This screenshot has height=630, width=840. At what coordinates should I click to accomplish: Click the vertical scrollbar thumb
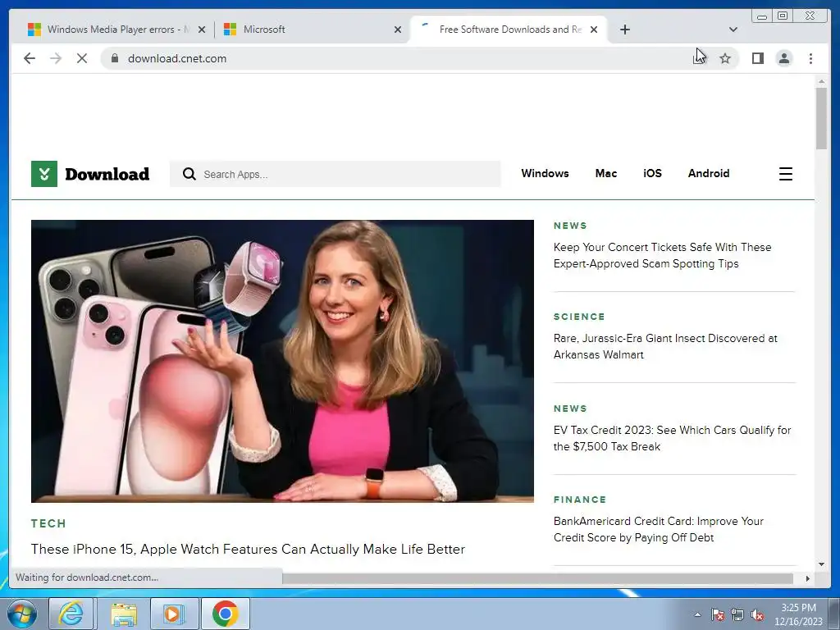pos(821,119)
